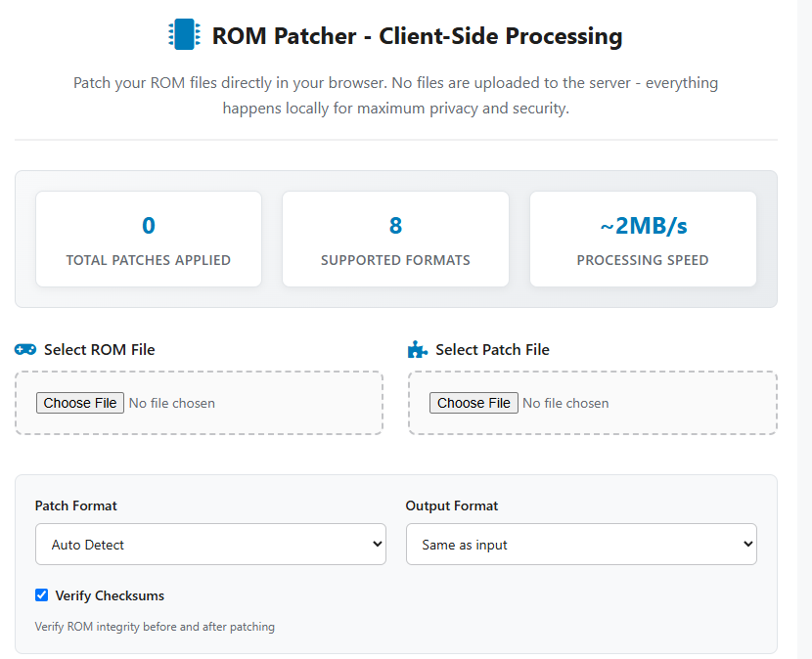812x659 pixels.
Task: Click the gamepad icon next to Select ROM File
Action: (25, 349)
